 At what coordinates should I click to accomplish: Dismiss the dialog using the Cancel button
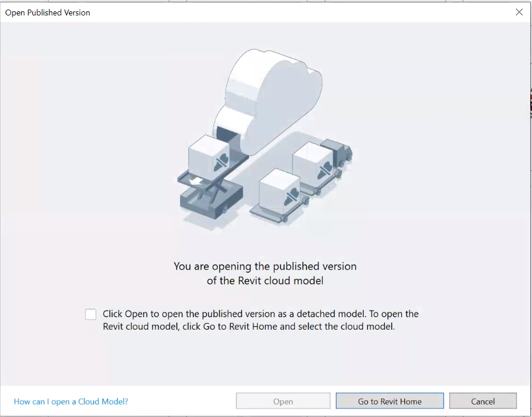coord(483,400)
